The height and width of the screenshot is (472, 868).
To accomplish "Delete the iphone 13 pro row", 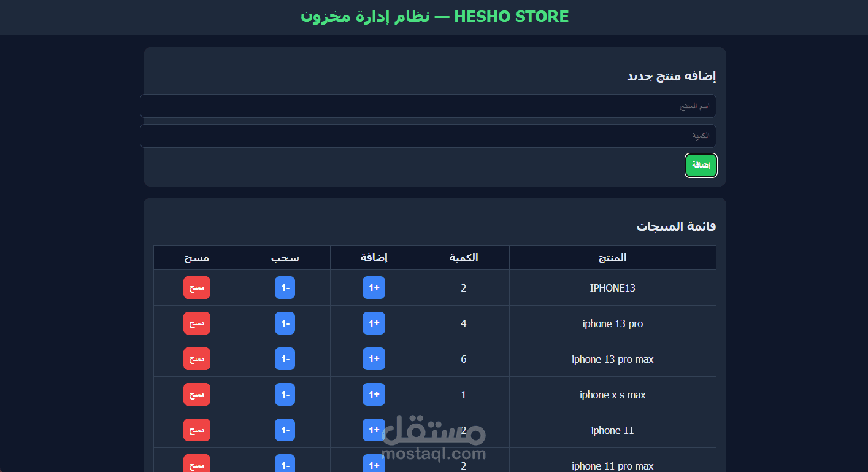I will [197, 323].
